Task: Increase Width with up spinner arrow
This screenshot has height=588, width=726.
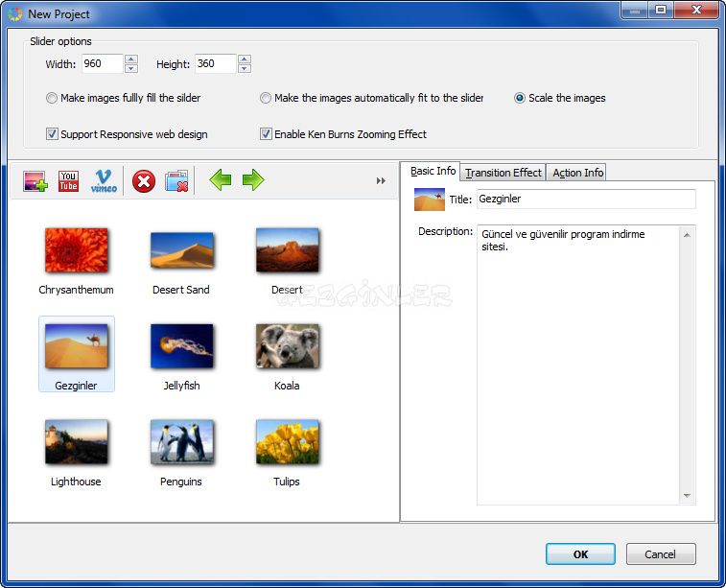Action: pos(131,59)
